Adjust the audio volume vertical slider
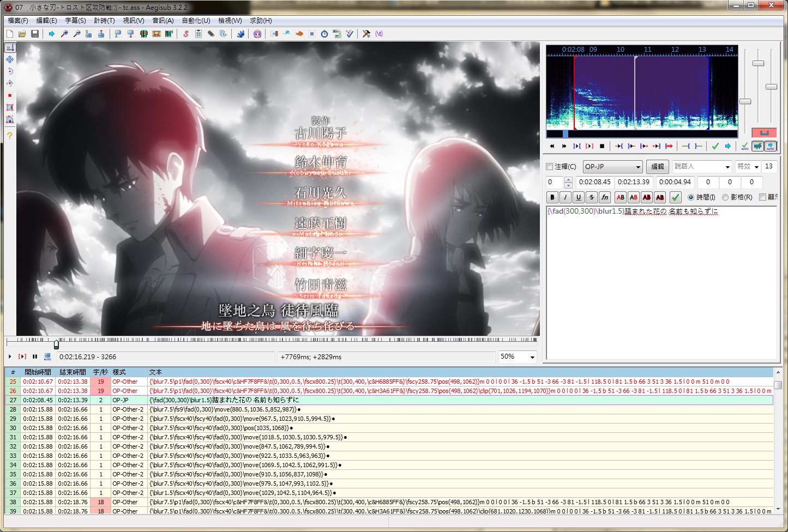Image resolution: width=788 pixels, height=532 pixels. tap(771, 87)
